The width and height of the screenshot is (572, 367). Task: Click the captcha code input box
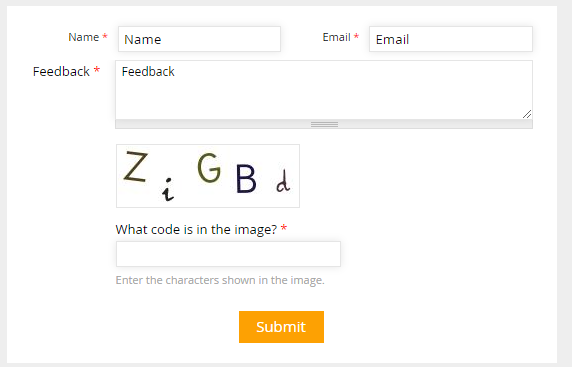(x=228, y=254)
